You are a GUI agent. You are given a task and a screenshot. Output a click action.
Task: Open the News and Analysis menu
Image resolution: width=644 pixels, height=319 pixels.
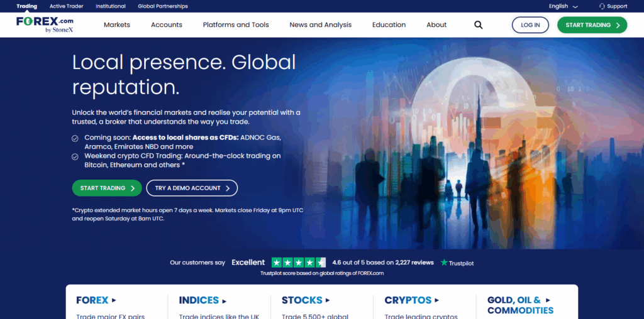point(320,25)
